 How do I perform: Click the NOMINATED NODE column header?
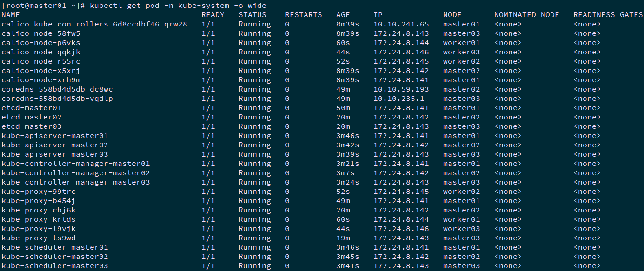click(x=526, y=15)
